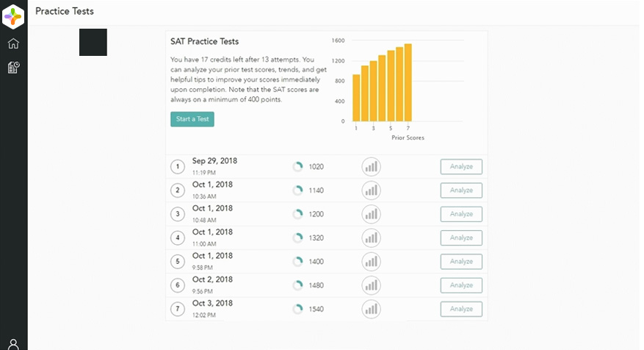Click the bar chart icon for test 3
Screen dimensions: 644x350
click(372, 214)
